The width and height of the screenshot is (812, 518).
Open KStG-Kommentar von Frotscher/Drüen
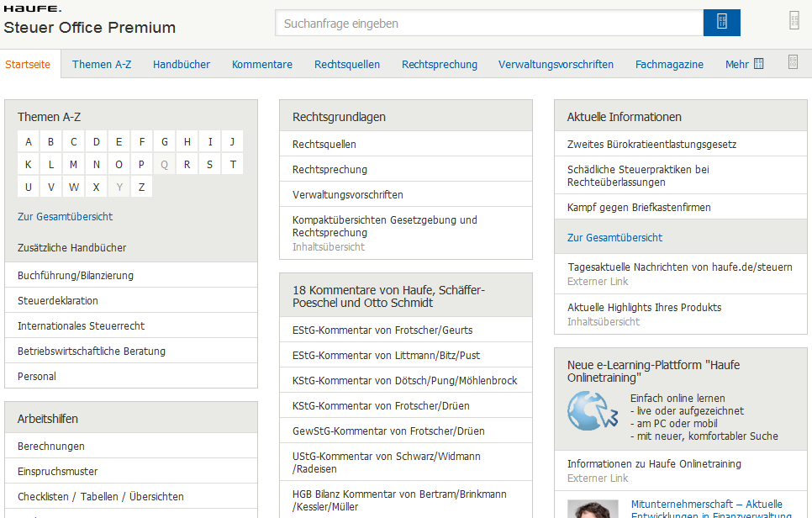pyautogui.click(x=406, y=405)
